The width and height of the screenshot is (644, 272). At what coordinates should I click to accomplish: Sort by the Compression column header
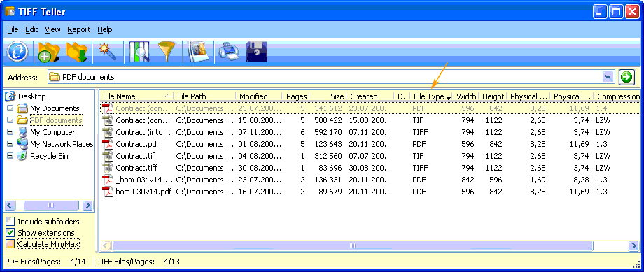tap(617, 96)
